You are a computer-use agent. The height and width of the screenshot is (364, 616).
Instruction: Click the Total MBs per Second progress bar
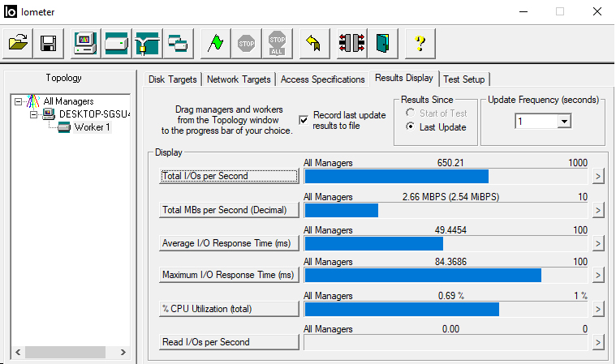coord(446,210)
